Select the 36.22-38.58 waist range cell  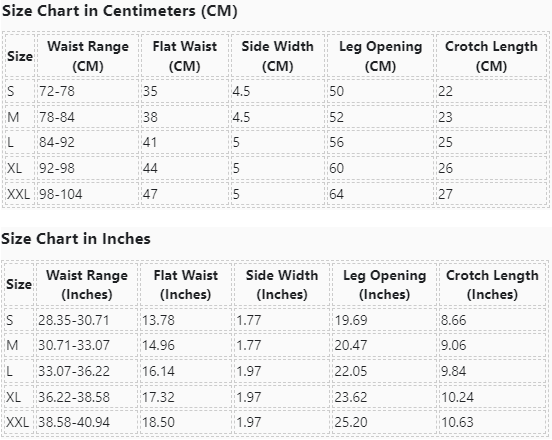(87, 397)
